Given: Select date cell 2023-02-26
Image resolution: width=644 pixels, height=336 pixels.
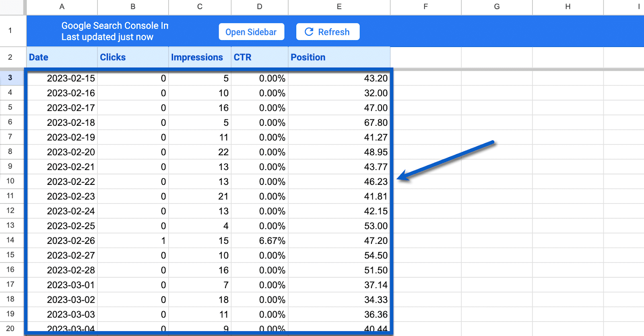Looking at the screenshot, I should (62, 241).
